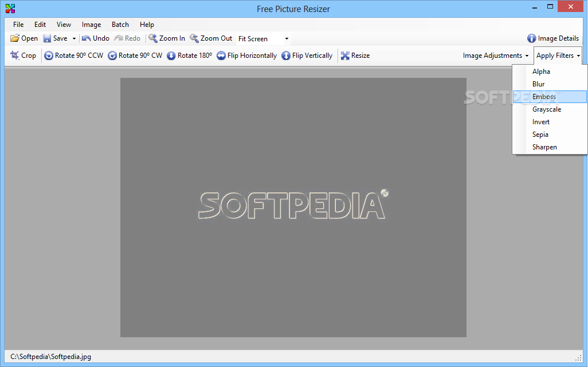Screen dimensions: 588x367
Task: Click the Undo label text
Action: coord(101,38)
